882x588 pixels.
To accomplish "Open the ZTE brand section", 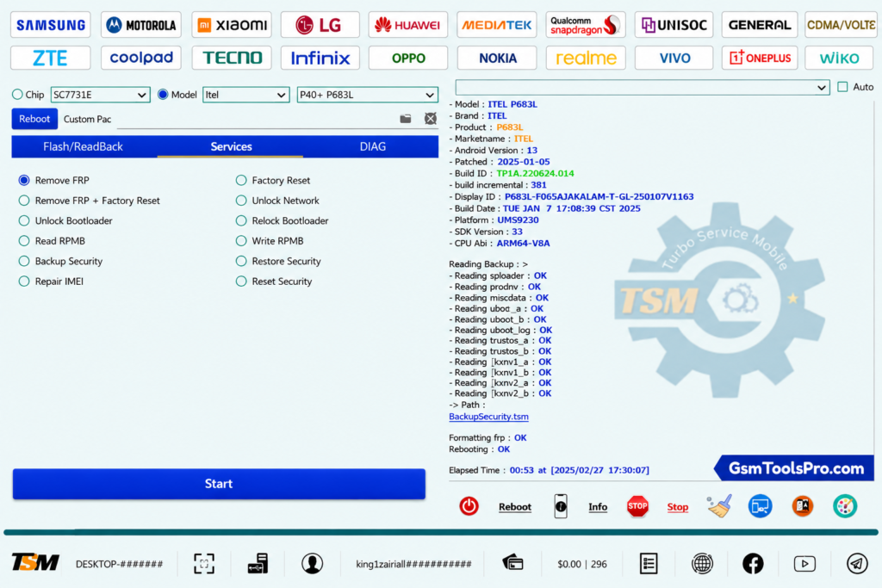I will point(51,58).
